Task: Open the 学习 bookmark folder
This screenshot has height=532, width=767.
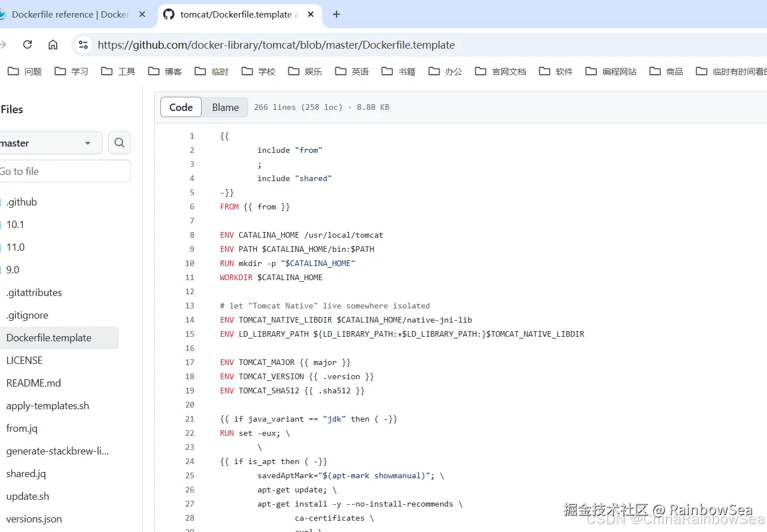Action: pyautogui.click(x=71, y=71)
